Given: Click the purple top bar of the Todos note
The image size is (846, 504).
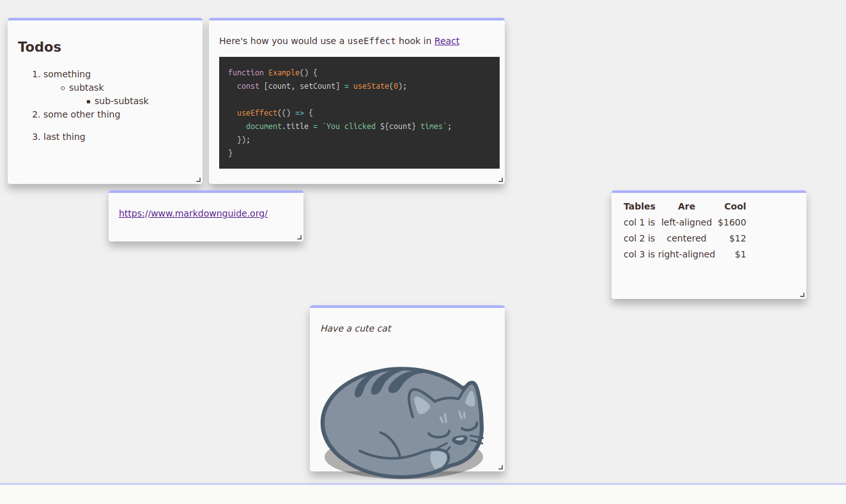Looking at the screenshot, I should tap(105, 19).
